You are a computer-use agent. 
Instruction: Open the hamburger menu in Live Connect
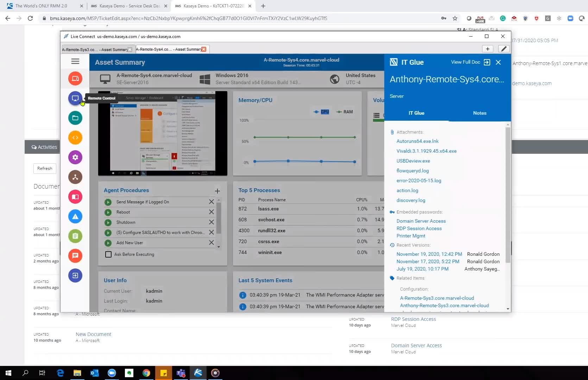pyautogui.click(x=75, y=61)
